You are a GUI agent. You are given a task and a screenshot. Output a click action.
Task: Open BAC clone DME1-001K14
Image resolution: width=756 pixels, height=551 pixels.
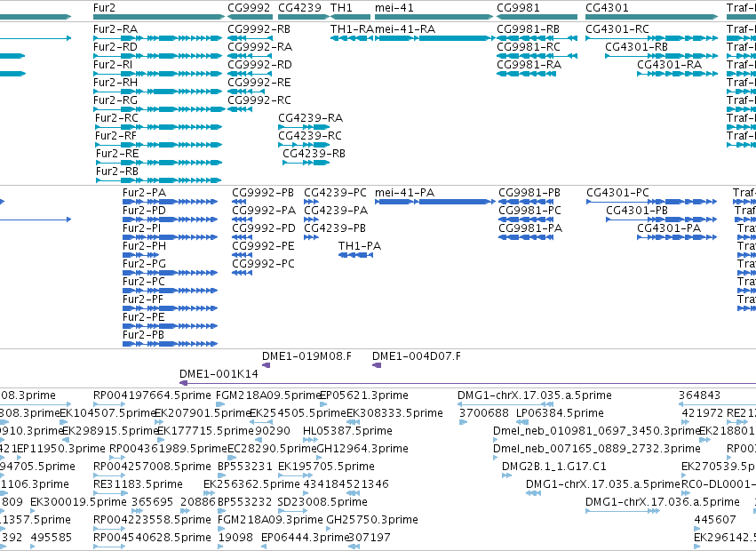click(219, 374)
